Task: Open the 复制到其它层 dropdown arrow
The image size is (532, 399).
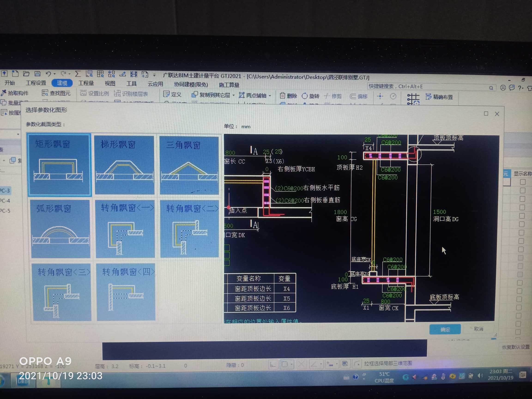Action: click(x=233, y=96)
